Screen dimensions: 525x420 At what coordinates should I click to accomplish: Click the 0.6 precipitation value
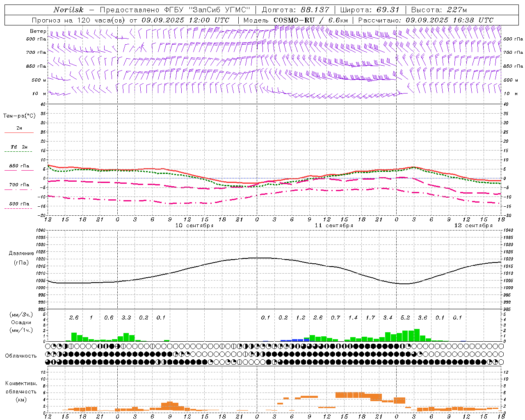[x=109, y=318]
